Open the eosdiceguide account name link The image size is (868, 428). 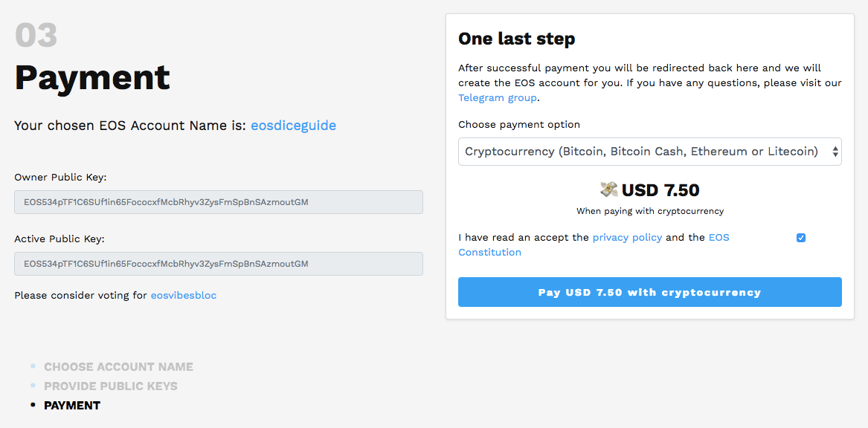[293, 126]
